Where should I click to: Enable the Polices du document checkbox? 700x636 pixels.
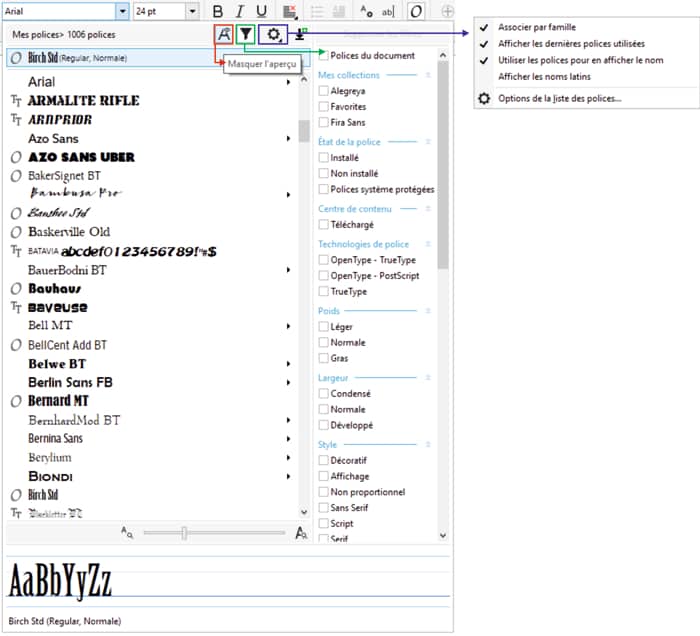(x=323, y=56)
